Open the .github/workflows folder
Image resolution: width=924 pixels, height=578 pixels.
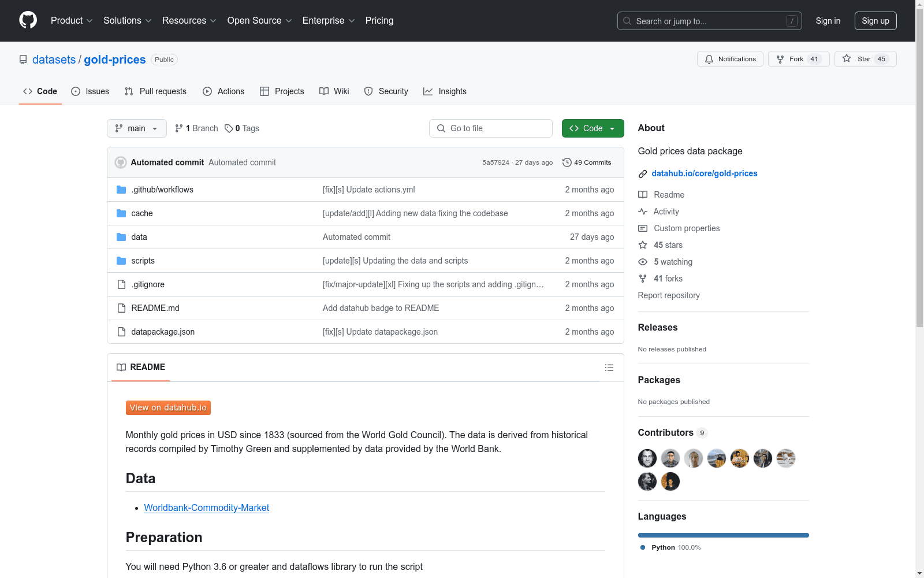(x=162, y=190)
